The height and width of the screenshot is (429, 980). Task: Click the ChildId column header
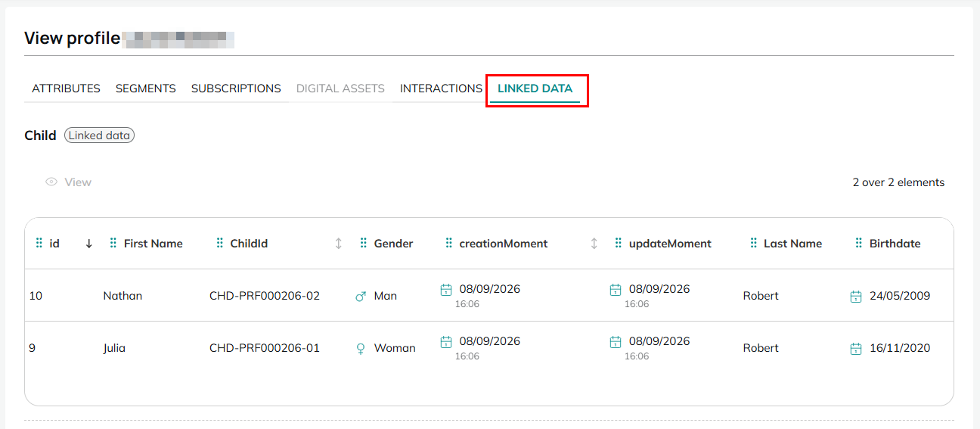click(x=250, y=244)
